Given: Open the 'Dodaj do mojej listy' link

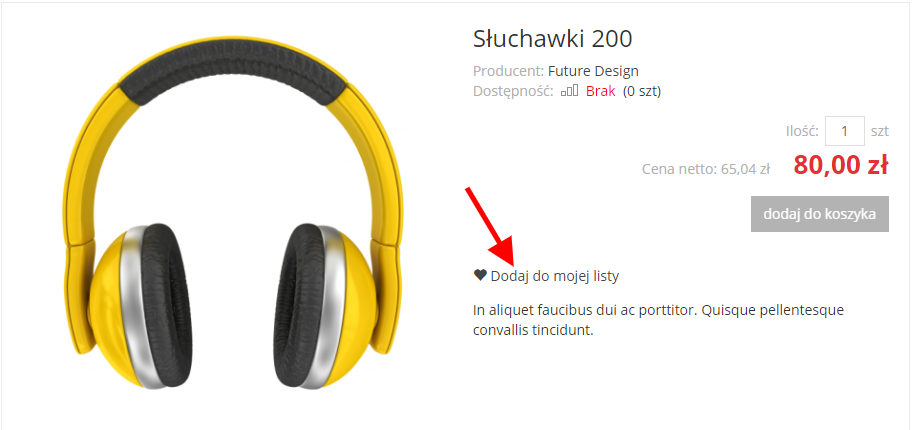Looking at the screenshot, I should point(554,276).
